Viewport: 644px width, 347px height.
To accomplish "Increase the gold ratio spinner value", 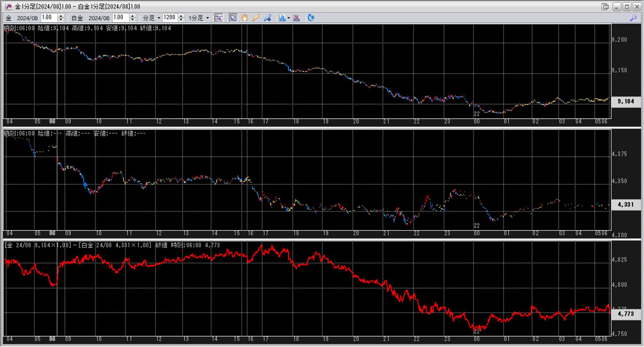I will [x=61, y=16].
